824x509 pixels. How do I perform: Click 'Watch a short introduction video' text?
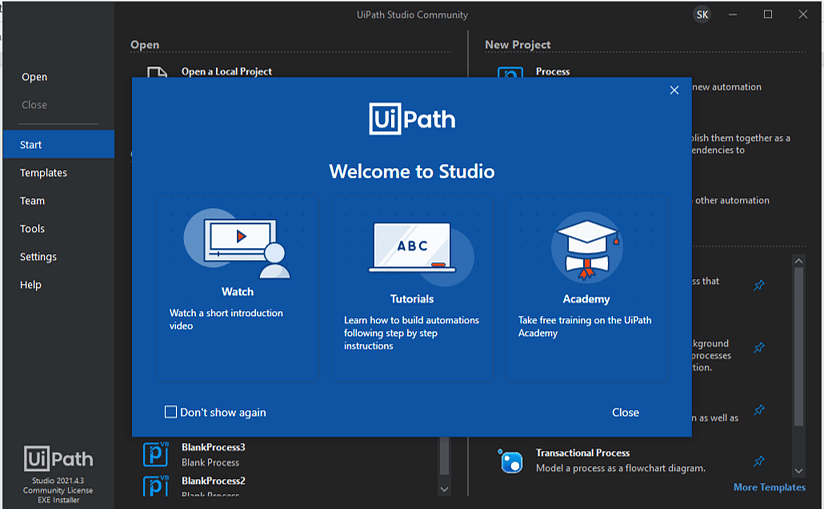(x=226, y=319)
